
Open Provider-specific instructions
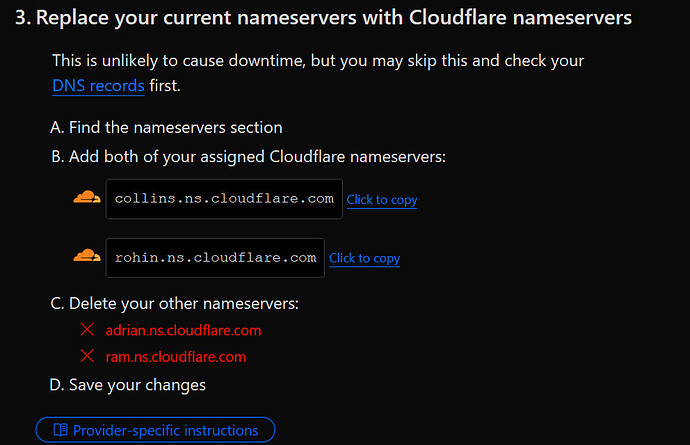155,430
